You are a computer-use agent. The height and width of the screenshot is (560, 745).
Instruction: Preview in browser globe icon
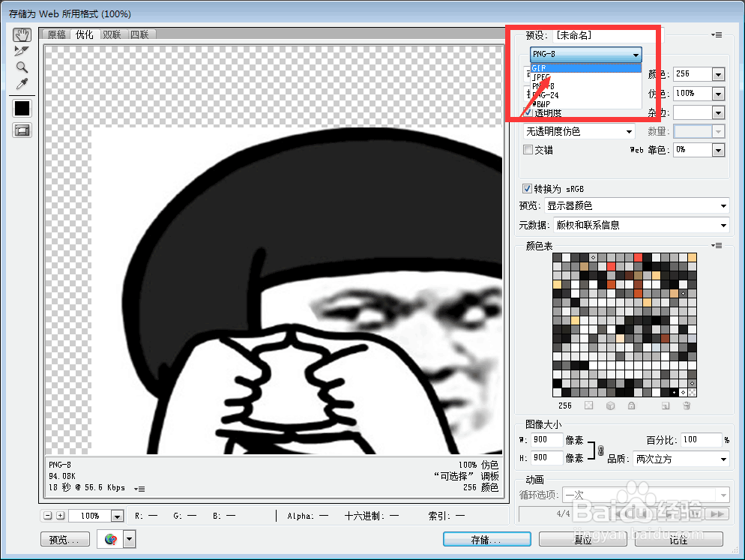click(x=110, y=540)
